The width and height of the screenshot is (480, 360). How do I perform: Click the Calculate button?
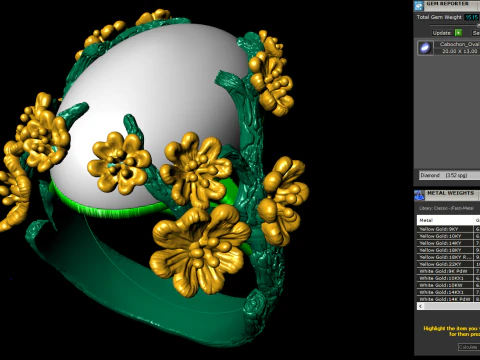pos(469,347)
